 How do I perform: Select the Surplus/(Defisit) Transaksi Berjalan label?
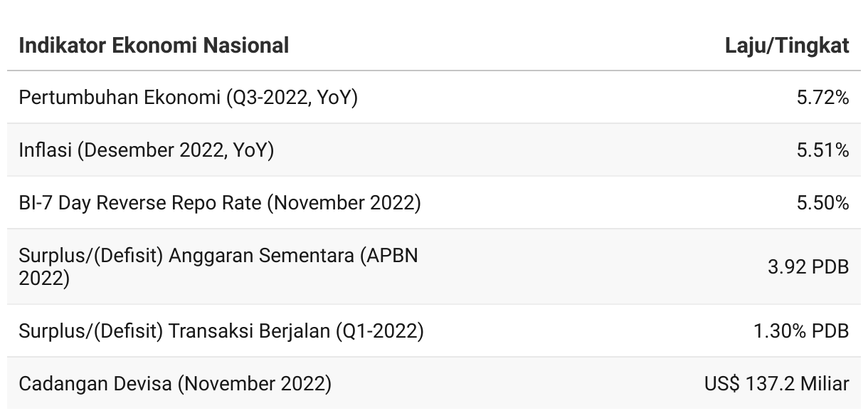coord(221,331)
